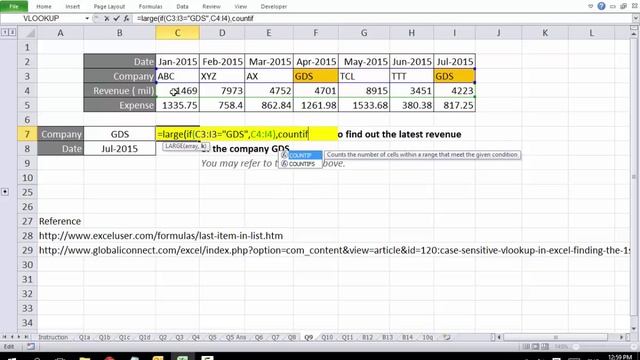Switch to the Q5 Ans sheet tab
Image resolution: width=640 pixels, height=360 pixels.
[x=236, y=337]
